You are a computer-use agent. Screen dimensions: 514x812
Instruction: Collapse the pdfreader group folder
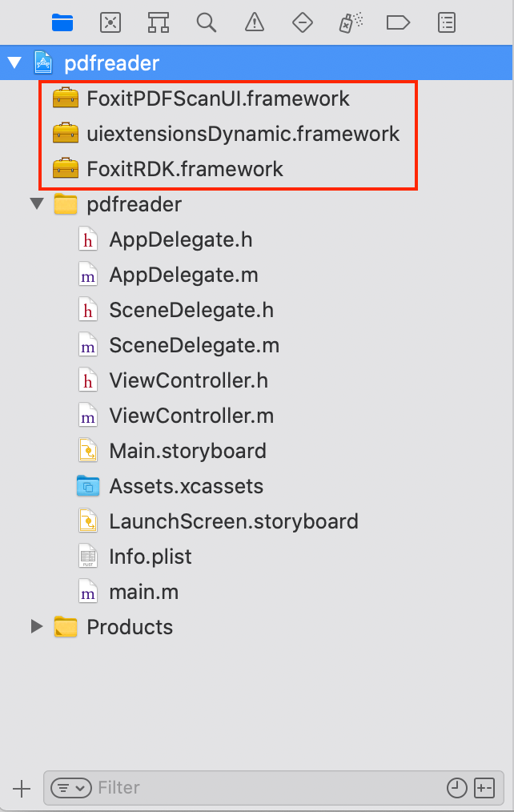tap(37, 204)
